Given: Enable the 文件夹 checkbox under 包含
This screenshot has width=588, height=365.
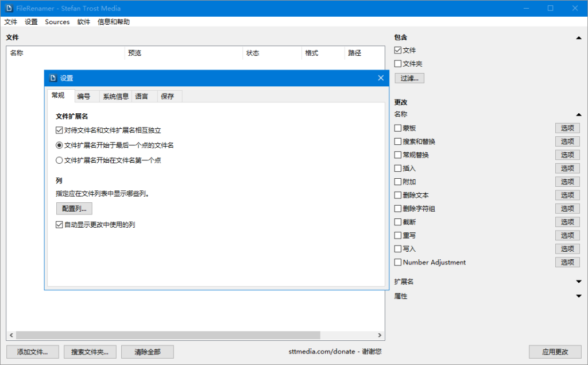Looking at the screenshot, I should 398,63.
